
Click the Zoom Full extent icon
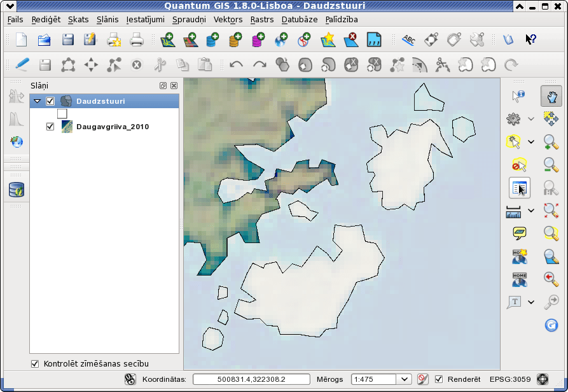coord(551,211)
